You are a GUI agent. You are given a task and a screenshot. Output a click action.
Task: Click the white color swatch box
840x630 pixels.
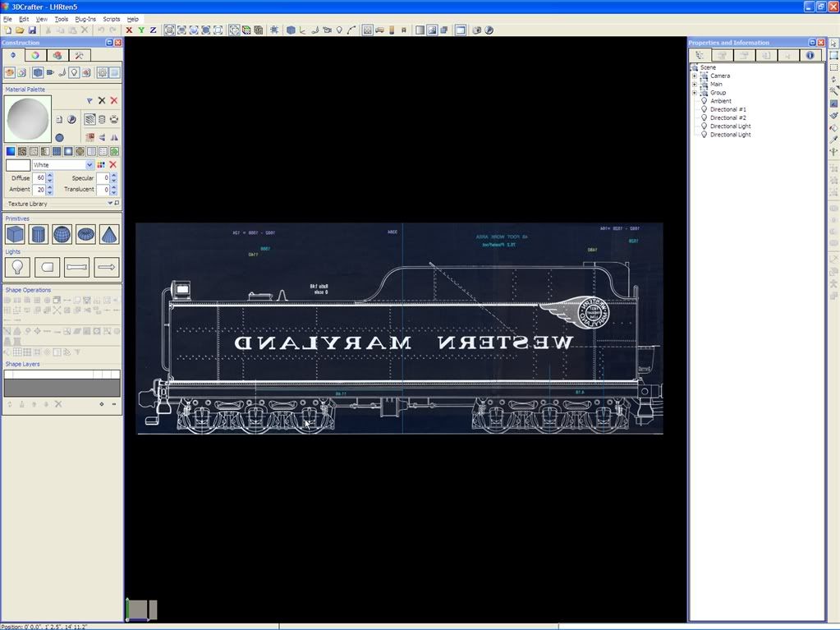click(x=18, y=165)
